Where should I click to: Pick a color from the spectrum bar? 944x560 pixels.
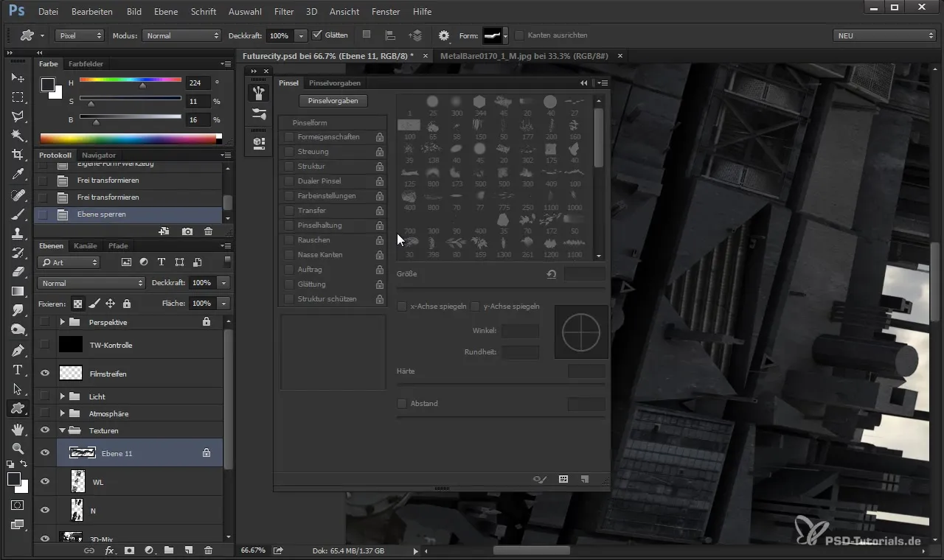pos(131,139)
